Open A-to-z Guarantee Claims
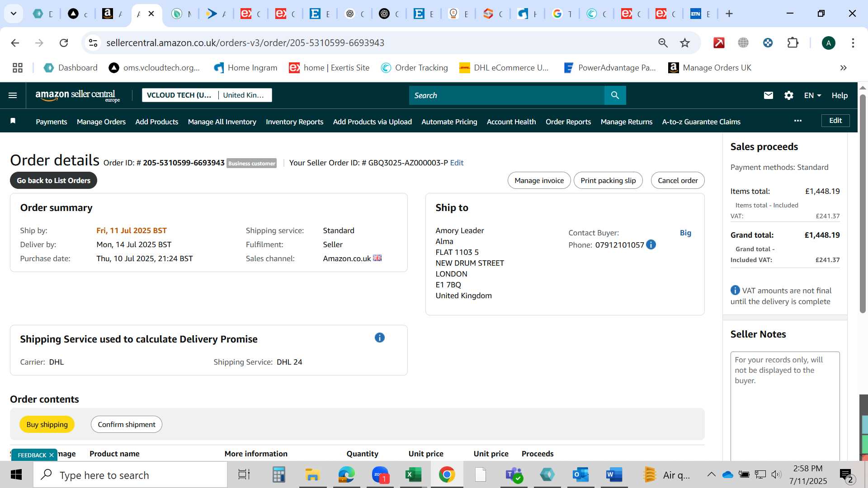This screenshot has width=868, height=488. (701, 122)
